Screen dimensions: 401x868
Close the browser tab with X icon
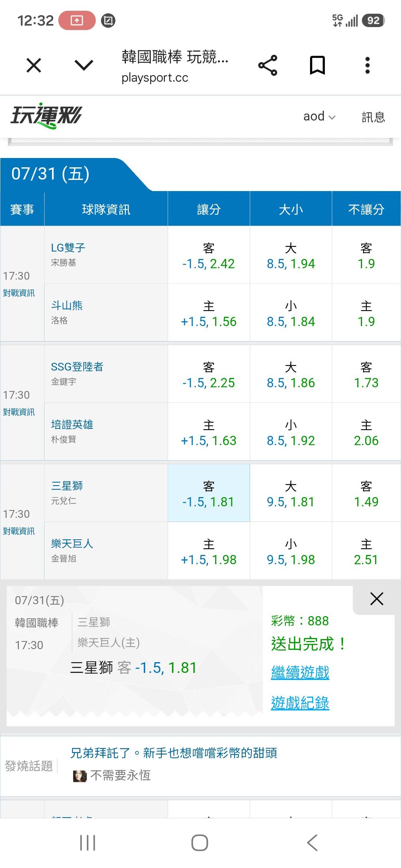pyautogui.click(x=34, y=65)
